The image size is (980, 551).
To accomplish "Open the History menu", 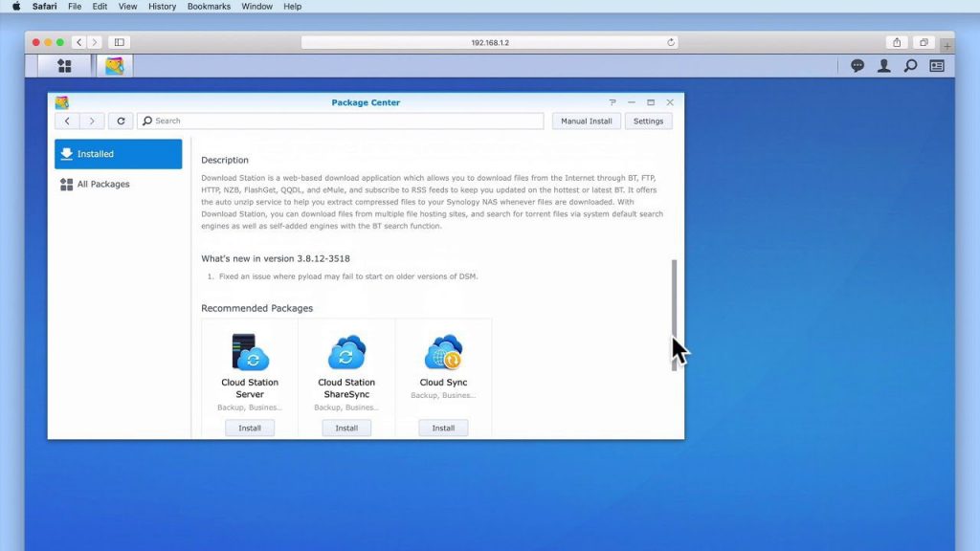I will coord(162,7).
